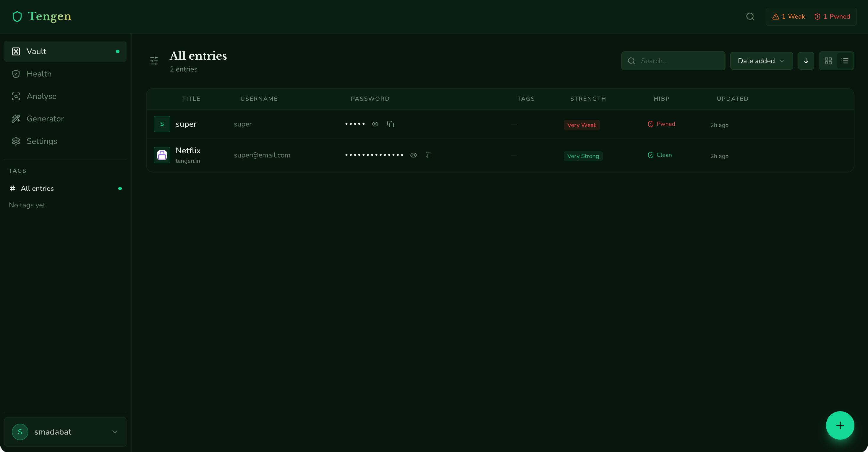Click the Tengen shield logo
This screenshot has width=868, height=452.
click(x=17, y=17)
